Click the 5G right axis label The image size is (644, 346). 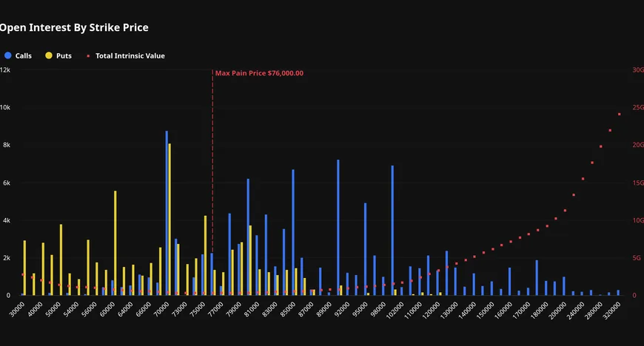[636, 258]
